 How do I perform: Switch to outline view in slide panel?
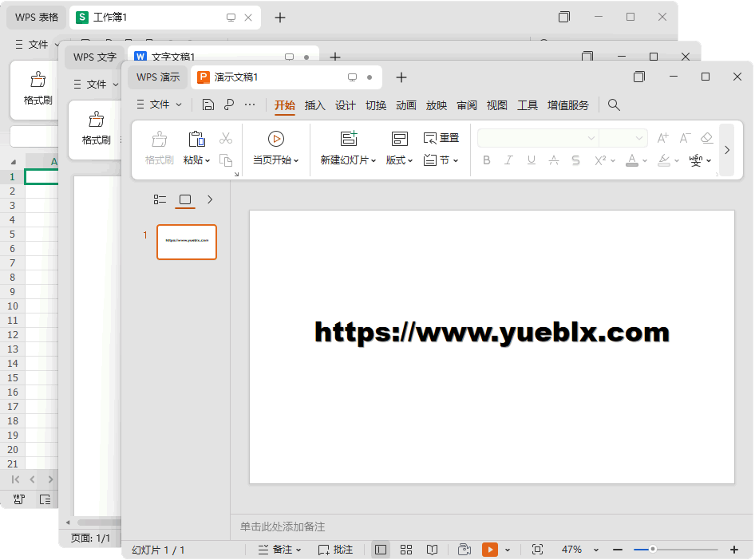tap(160, 199)
